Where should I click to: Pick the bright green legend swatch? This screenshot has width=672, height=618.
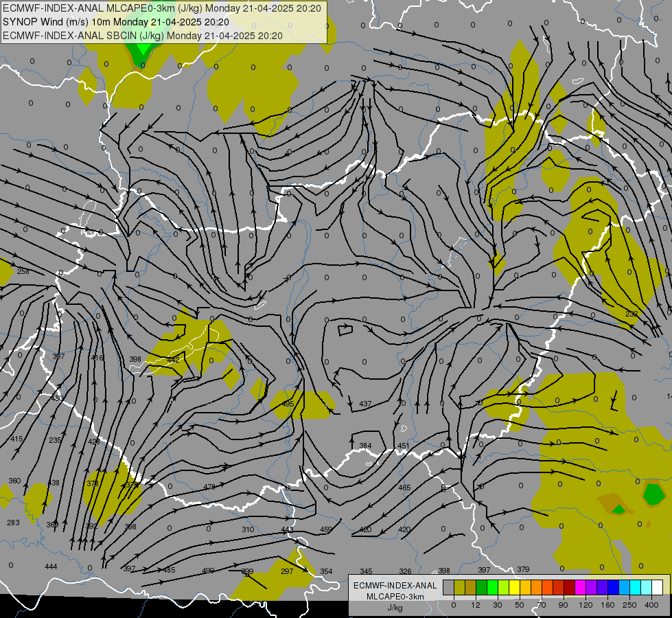pos(492,587)
